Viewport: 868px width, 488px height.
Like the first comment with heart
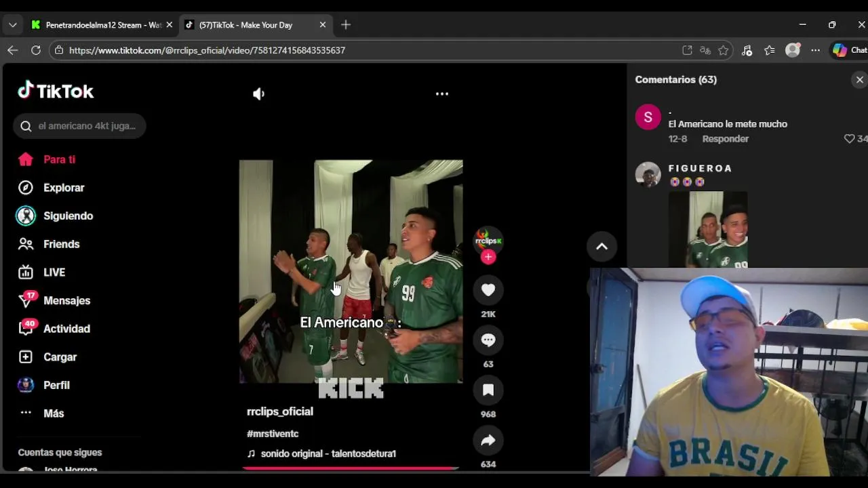(x=849, y=139)
